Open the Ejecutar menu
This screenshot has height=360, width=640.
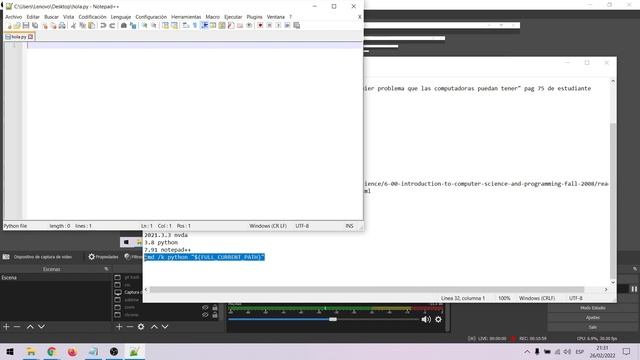click(x=233, y=17)
